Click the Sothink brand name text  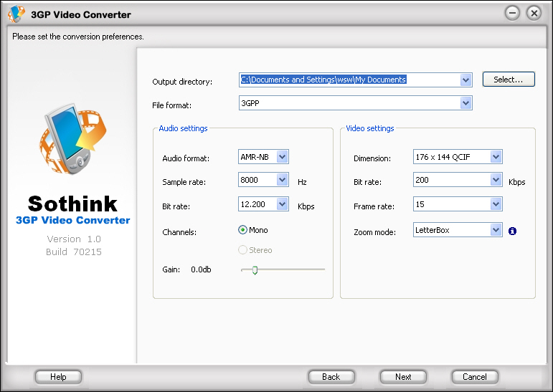[x=72, y=204]
